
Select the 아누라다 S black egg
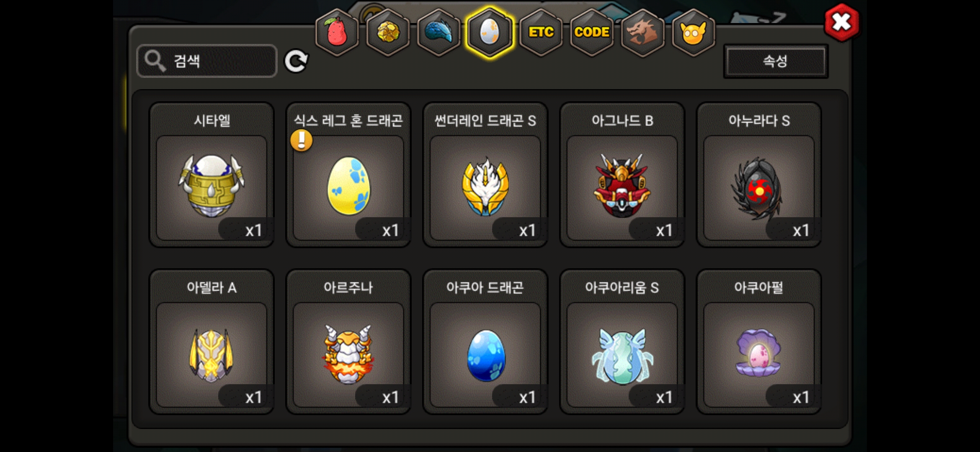click(759, 175)
